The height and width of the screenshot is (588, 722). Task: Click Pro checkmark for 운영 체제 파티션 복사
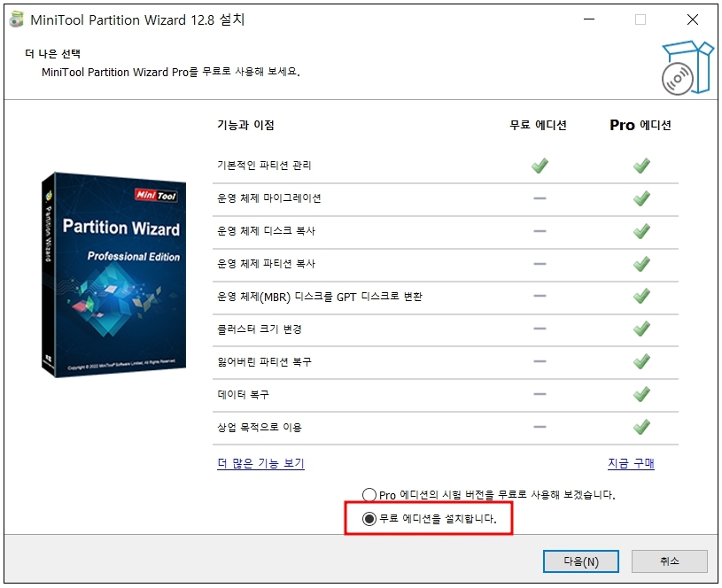click(641, 263)
